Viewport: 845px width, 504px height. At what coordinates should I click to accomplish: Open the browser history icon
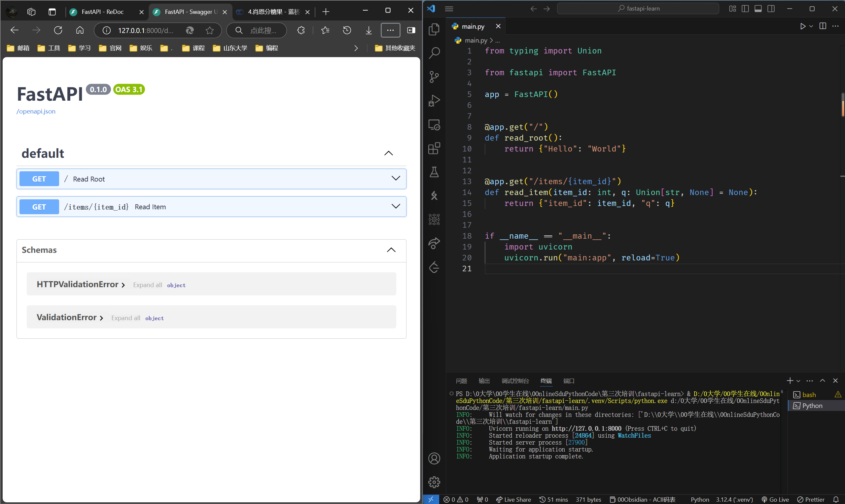pos(347,30)
